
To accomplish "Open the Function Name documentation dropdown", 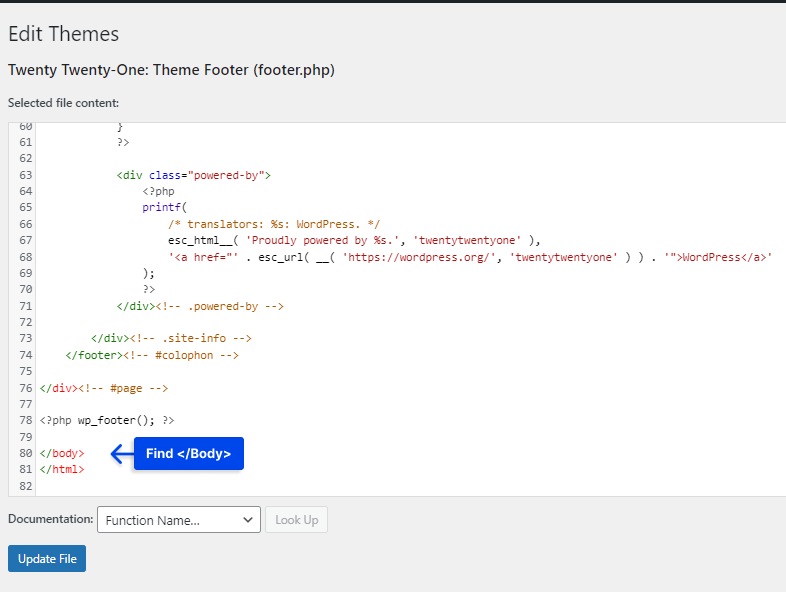I will (x=179, y=520).
